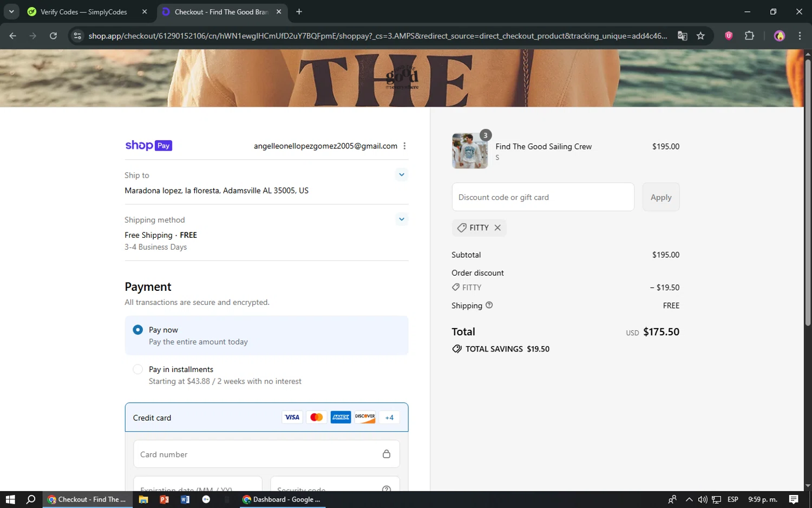Open a new browser tab

pos(299,12)
